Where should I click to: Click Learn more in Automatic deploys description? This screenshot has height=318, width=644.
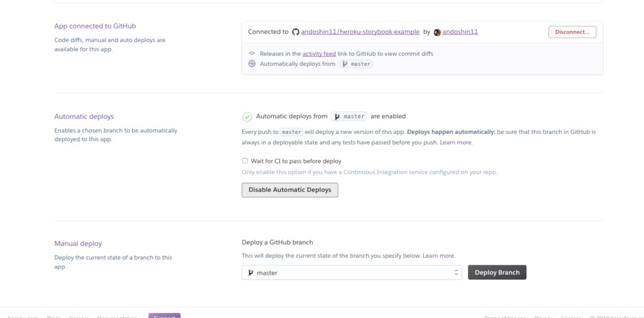[x=456, y=143]
